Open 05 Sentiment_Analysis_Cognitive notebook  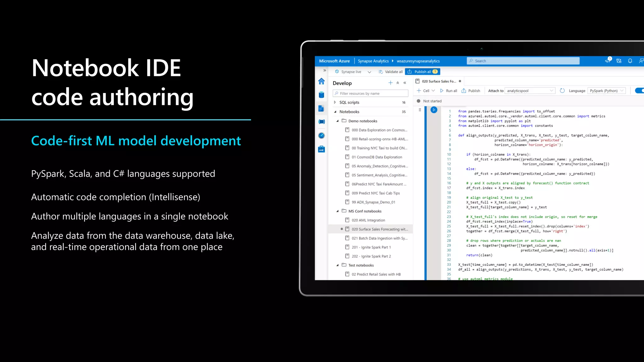376,175
